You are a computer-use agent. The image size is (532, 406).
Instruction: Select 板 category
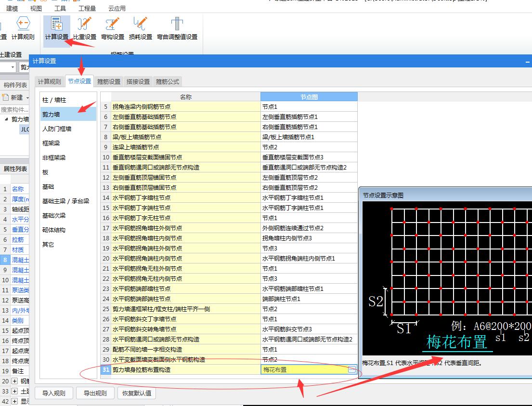tap(68, 172)
